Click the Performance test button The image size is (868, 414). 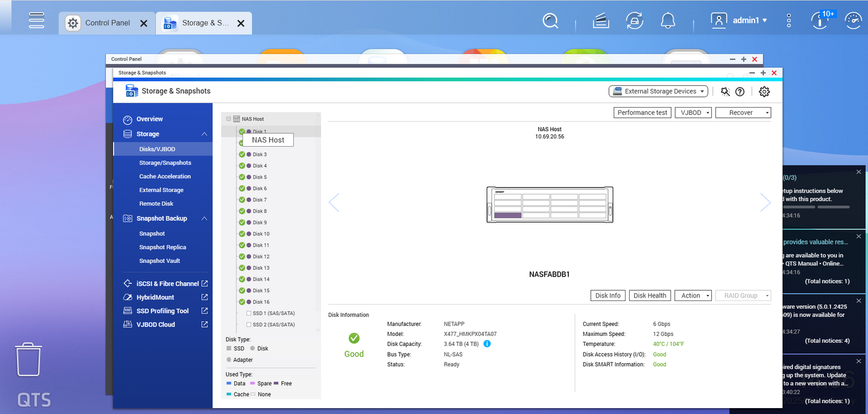point(642,112)
